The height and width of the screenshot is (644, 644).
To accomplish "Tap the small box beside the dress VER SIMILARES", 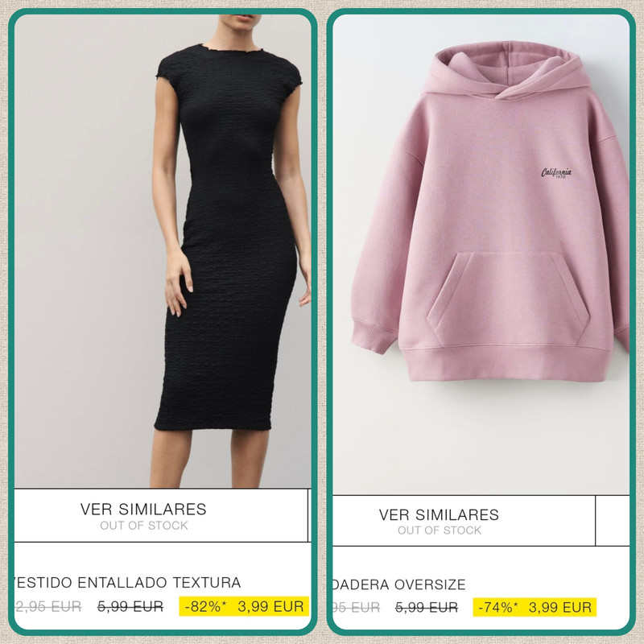I will (310, 515).
